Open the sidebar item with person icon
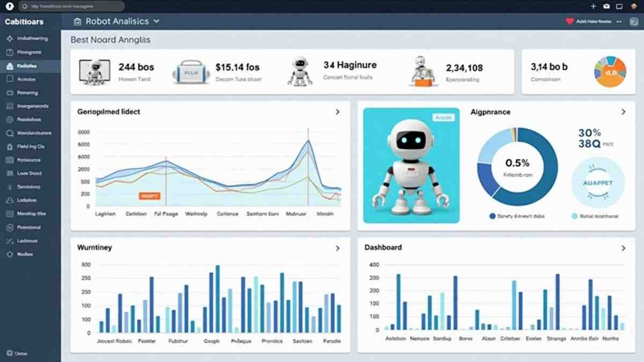The image size is (644, 362). click(x=30, y=200)
